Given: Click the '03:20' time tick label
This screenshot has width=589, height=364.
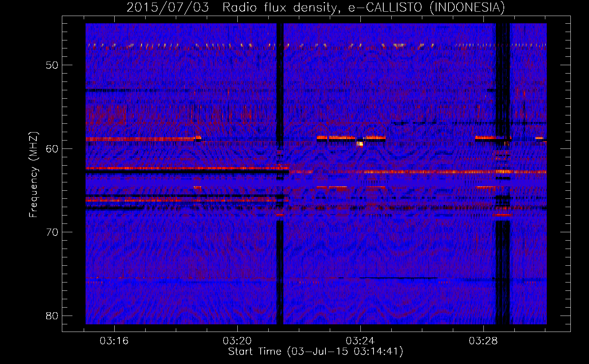Looking at the screenshot, I should tap(237, 341).
